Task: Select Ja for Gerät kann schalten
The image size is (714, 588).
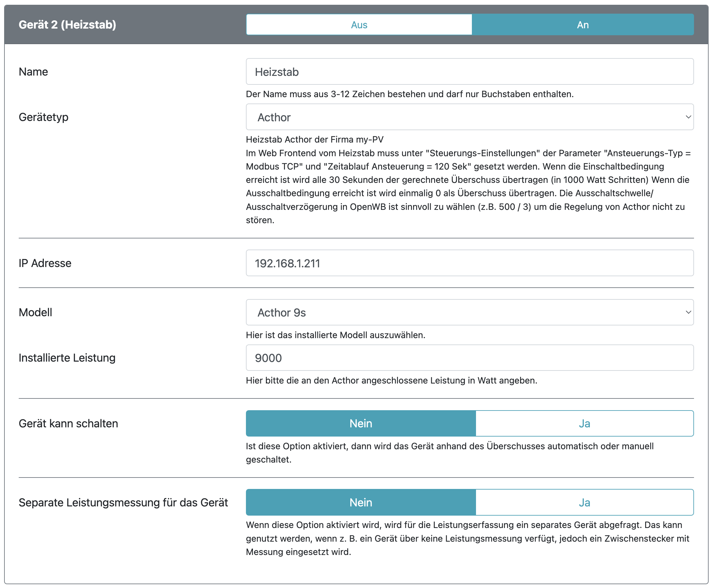Action: pos(584,424)
